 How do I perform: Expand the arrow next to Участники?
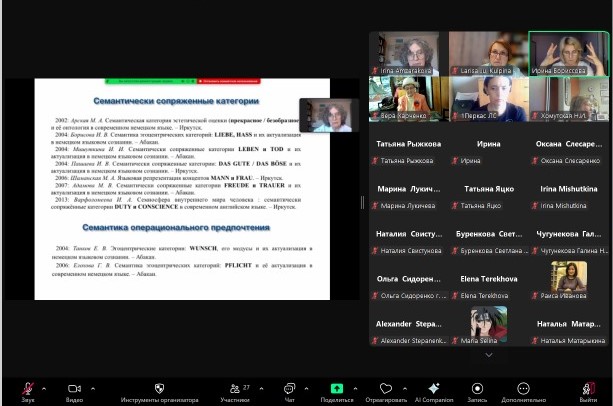tap(261, 389)
